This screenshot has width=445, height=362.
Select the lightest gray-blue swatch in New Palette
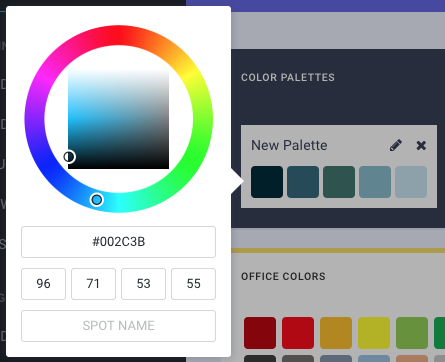coord(411,182)
